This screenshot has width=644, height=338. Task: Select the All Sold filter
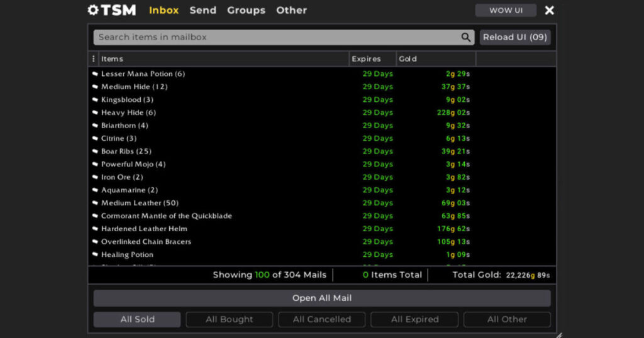(137, 319)
